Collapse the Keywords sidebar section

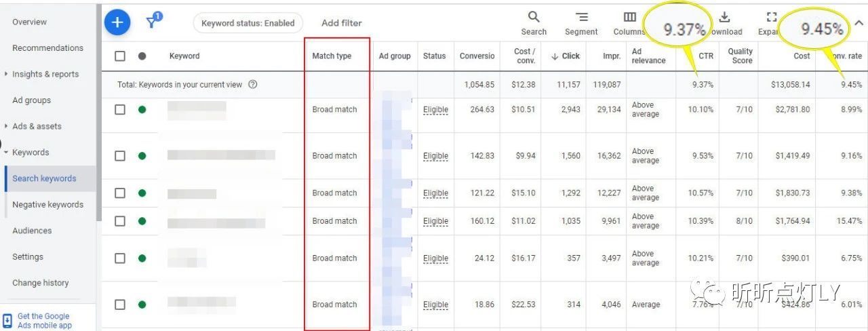(x=6, y=153)
